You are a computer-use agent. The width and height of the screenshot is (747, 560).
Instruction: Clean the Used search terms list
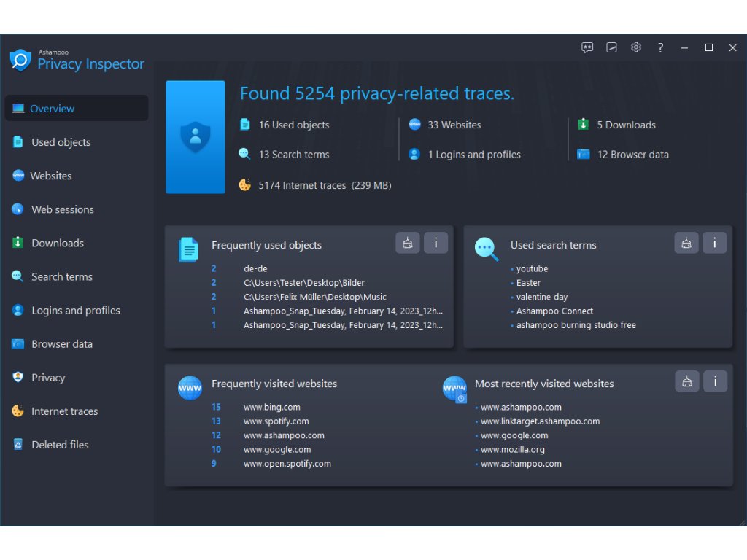point(686,243)
